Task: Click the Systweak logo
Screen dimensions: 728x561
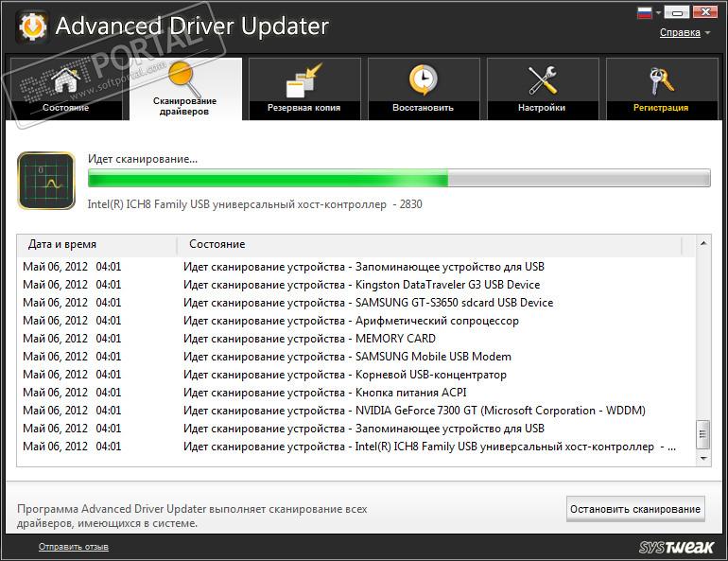Action: (x=676, y=547)
